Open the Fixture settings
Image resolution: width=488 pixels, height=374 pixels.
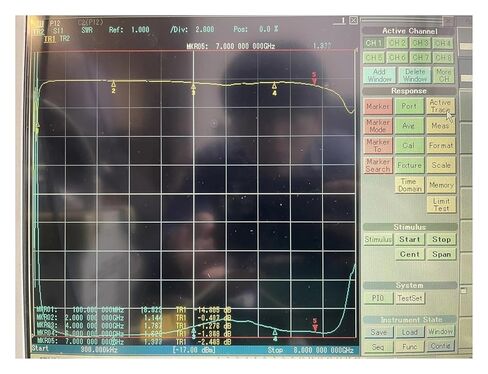click(409, 165)
